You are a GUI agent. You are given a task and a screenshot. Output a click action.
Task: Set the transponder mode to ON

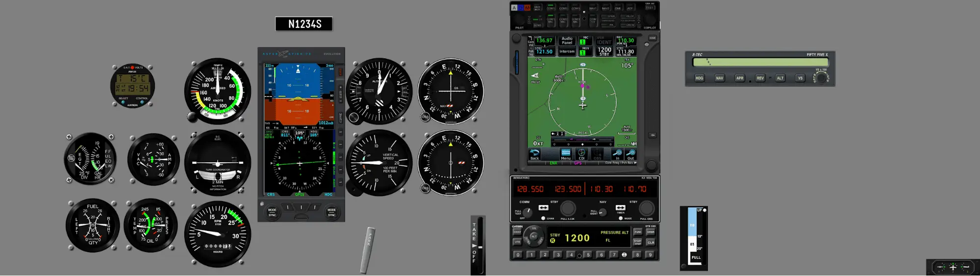[x=534, y=229]
